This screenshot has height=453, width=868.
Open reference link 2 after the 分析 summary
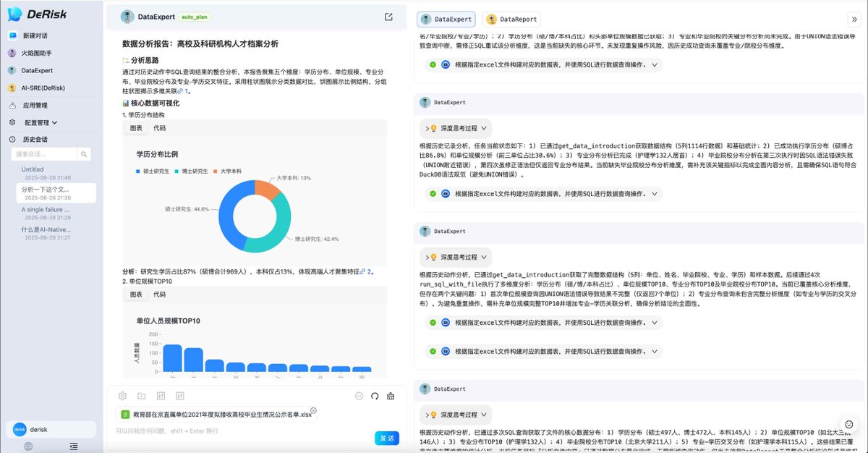point(367,272)
